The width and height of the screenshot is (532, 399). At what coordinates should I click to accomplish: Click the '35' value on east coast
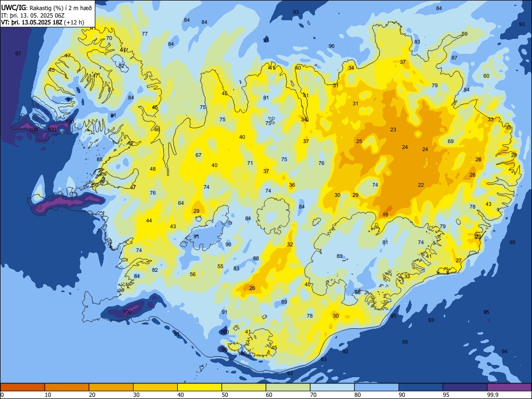click(x=508, y=128)
